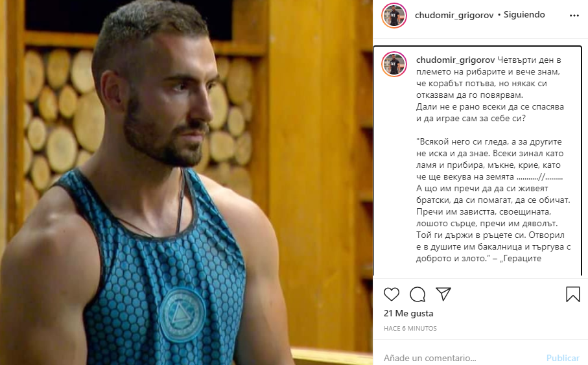Like the post with the heart icon
This screenshot has height=365, width=588.
point(392,294)
